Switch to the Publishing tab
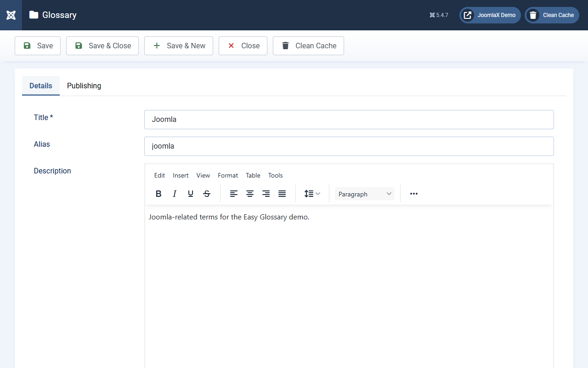Viewport: 588px width, 368px height. click(x=84, y=86)
